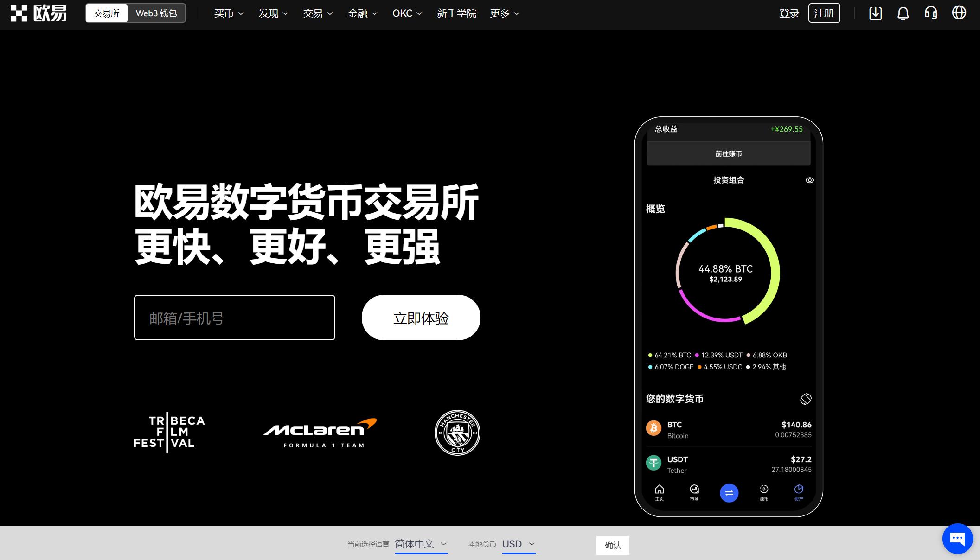Expand the 金融 dropdown menu
The height and width of the screenshot is (560, 980).
362,13
